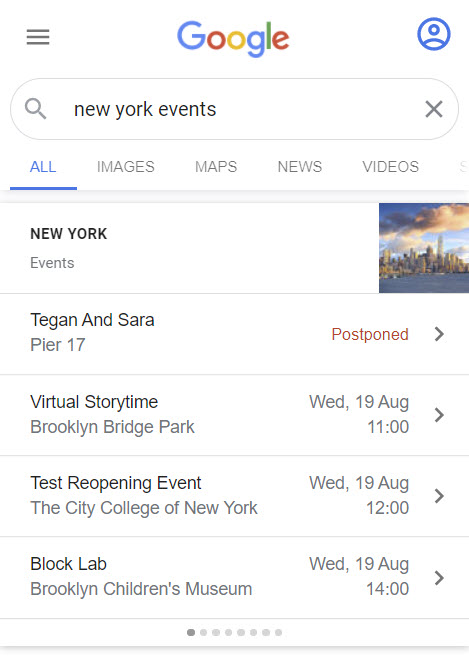
Task: Open the Virtual Storytime event title
Action: point(94,402)
